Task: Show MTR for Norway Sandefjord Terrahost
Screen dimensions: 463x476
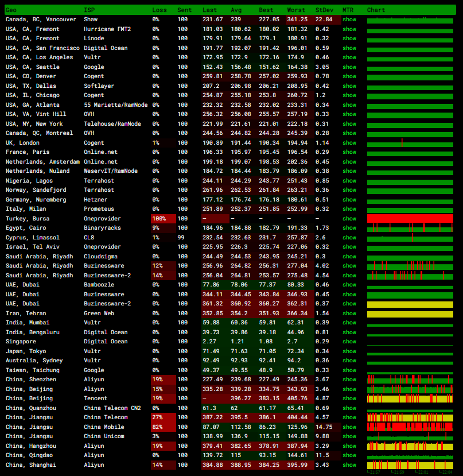Action: point(349,190)
